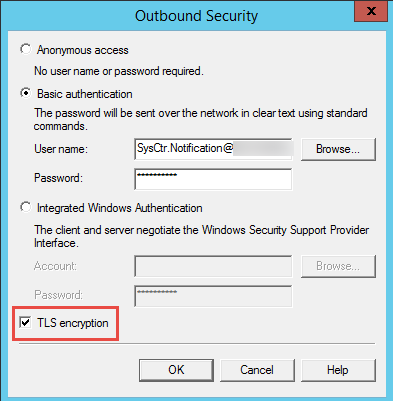
Task: Click the grayed-out Account field
Action: [213, 266]
